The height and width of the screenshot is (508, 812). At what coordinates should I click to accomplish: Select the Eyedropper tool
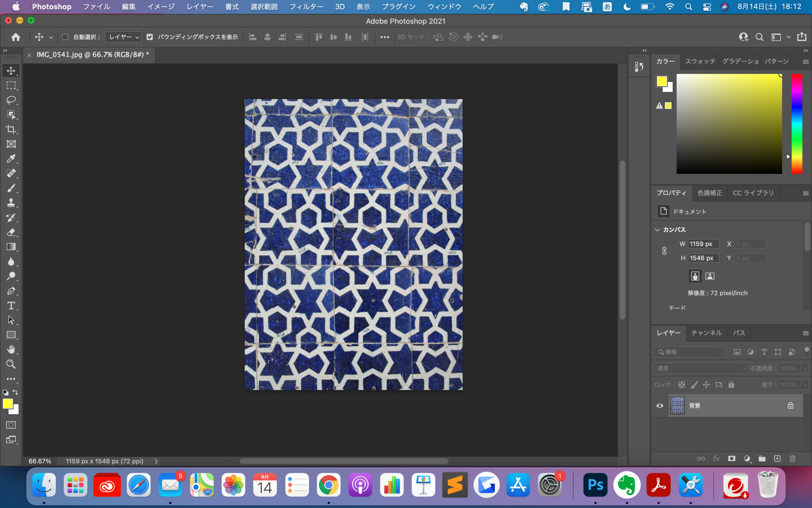(11, 159)
